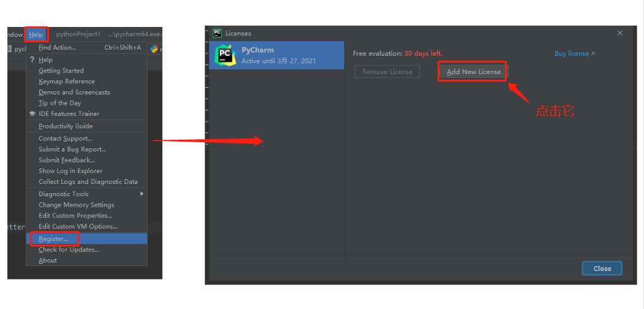Choose Collect Logs and Diagnostic Data
Screen dimensions: 644x309
coord(86,181)
